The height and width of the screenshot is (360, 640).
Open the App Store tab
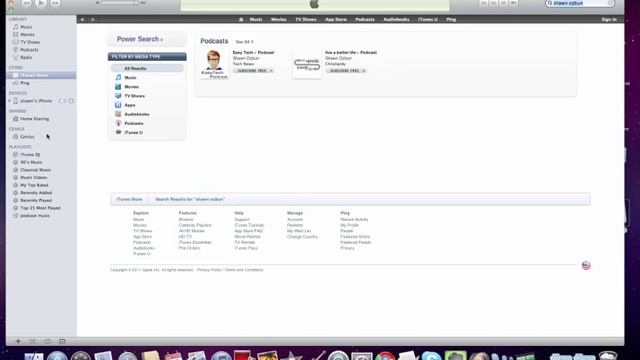(x=336, y=19)
